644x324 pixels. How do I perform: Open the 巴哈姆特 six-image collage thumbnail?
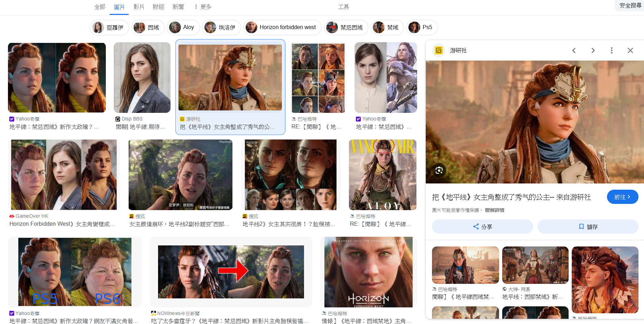tap(318, 78)
